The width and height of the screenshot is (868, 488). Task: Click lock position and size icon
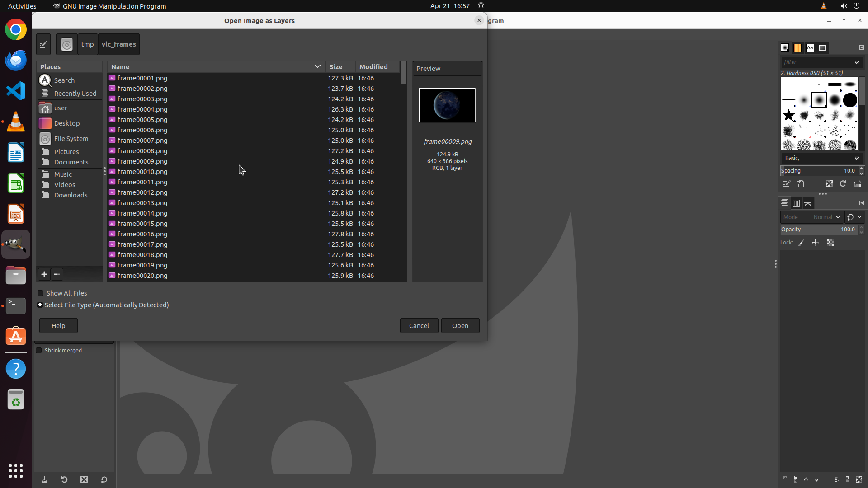tap(816, 243)
